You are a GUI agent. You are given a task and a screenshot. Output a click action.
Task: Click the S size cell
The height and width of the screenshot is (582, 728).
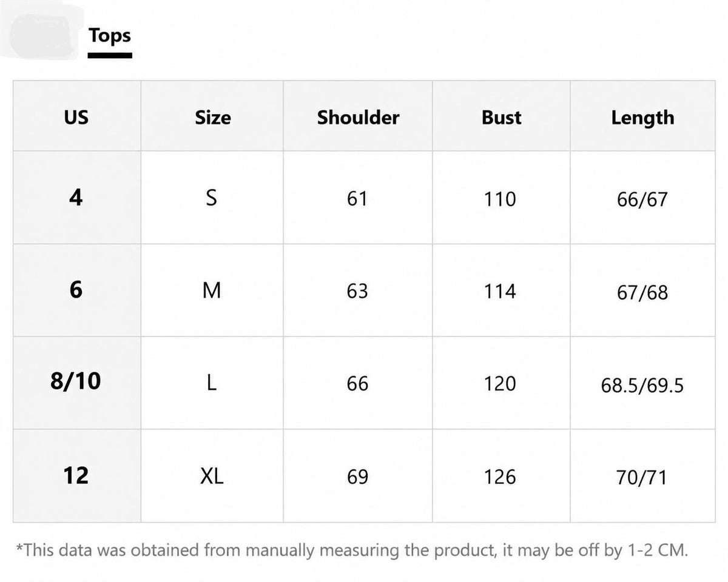coord(212,198)
